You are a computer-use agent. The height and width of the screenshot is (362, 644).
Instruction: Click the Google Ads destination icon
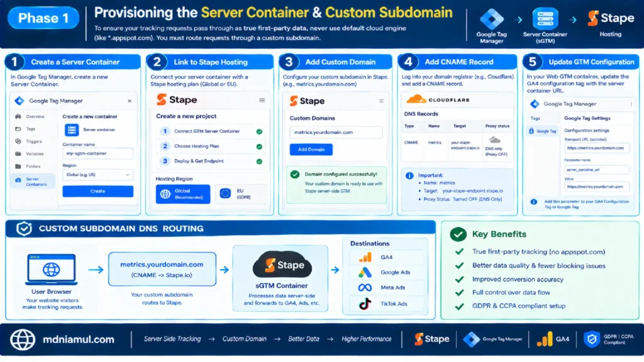(x=365, y=272)
